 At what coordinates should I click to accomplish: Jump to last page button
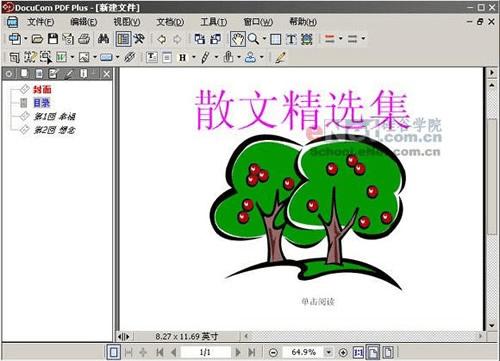(x=252, y=352)
